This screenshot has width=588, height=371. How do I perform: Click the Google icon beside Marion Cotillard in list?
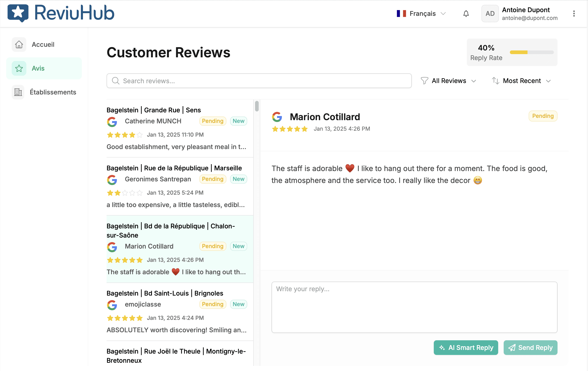[112, 247]
